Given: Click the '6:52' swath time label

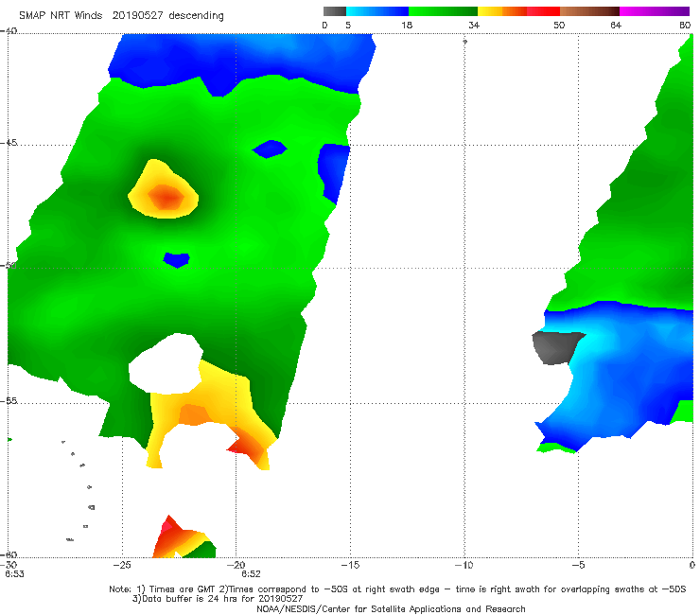Looking at the screenshot, I should 252,574.
